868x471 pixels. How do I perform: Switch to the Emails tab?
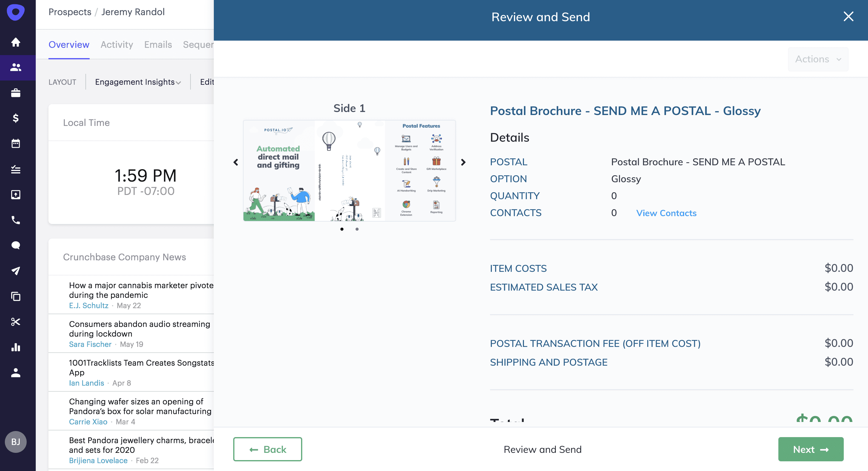tap(158, 44)
